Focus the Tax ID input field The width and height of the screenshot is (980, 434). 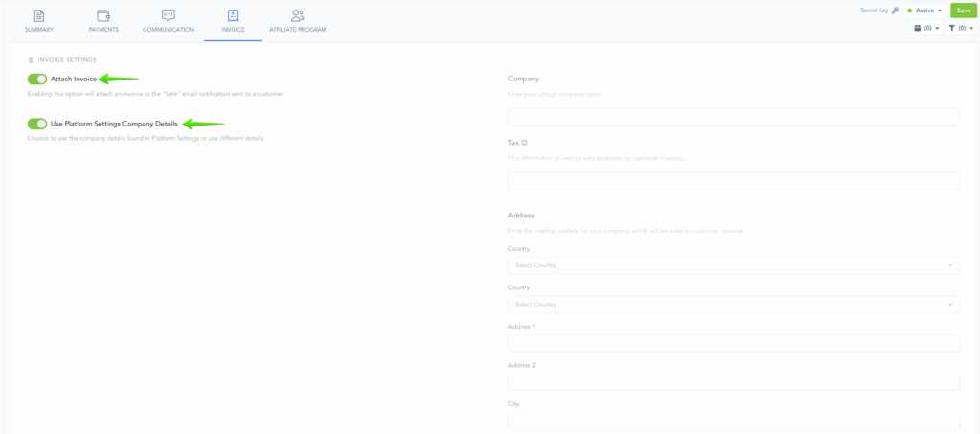pyautogui.click(x=733, y=181)
